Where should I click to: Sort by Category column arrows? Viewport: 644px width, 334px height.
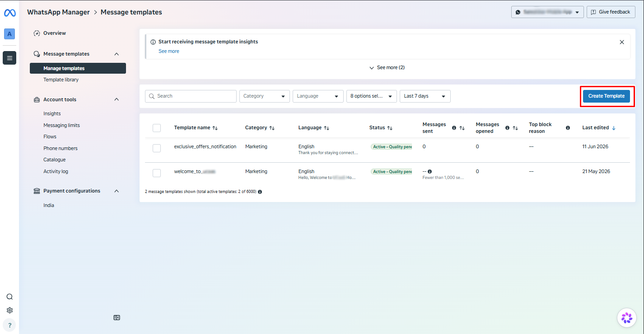click(x=272, y=128)
